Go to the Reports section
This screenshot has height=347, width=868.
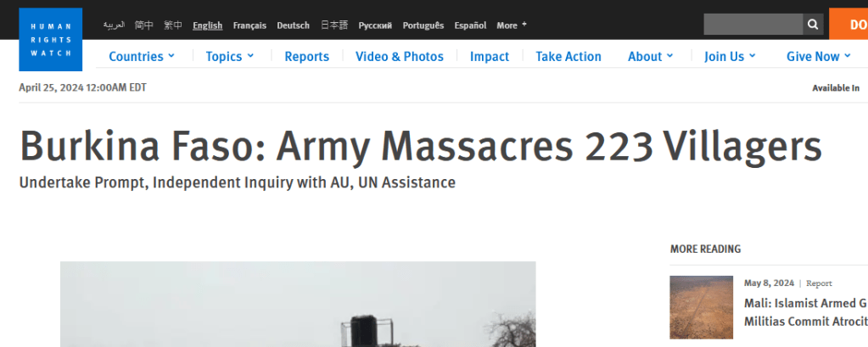[x=306, y=57]
